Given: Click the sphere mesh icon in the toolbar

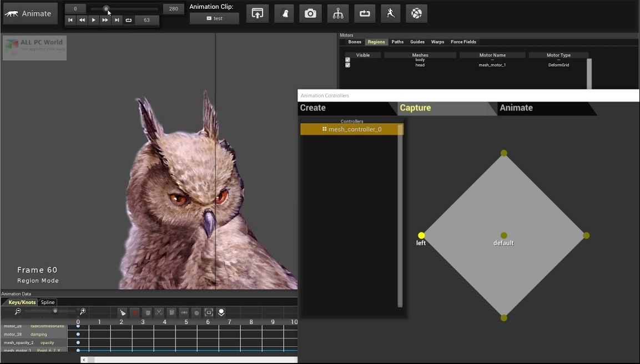Looking at the screenshot, I should [x=416, y=13].
